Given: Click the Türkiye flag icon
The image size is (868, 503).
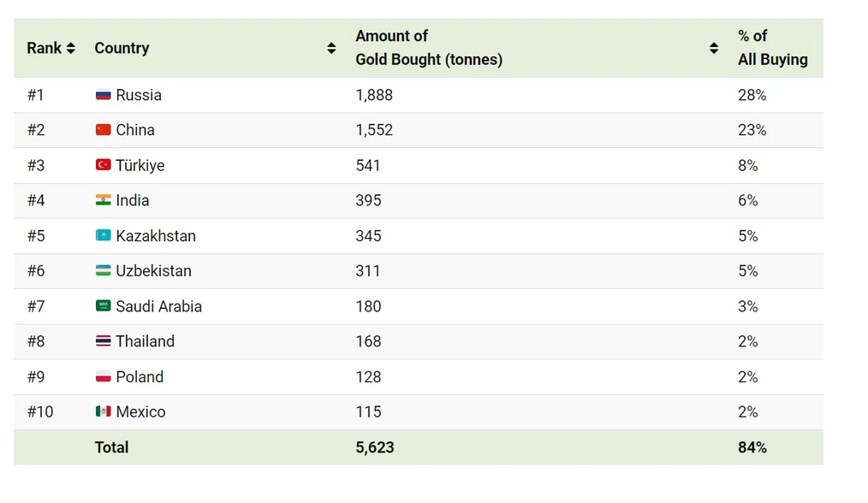Looking at the screenshot, I should tap(103, 165).
